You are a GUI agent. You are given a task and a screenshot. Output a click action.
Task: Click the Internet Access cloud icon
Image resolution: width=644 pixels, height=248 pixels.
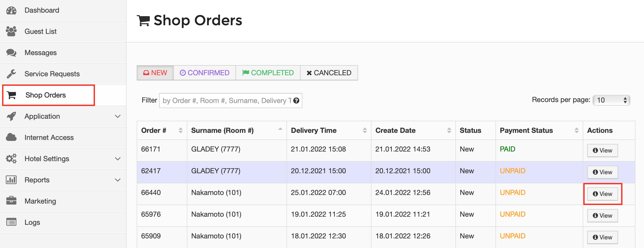point(11,137)
